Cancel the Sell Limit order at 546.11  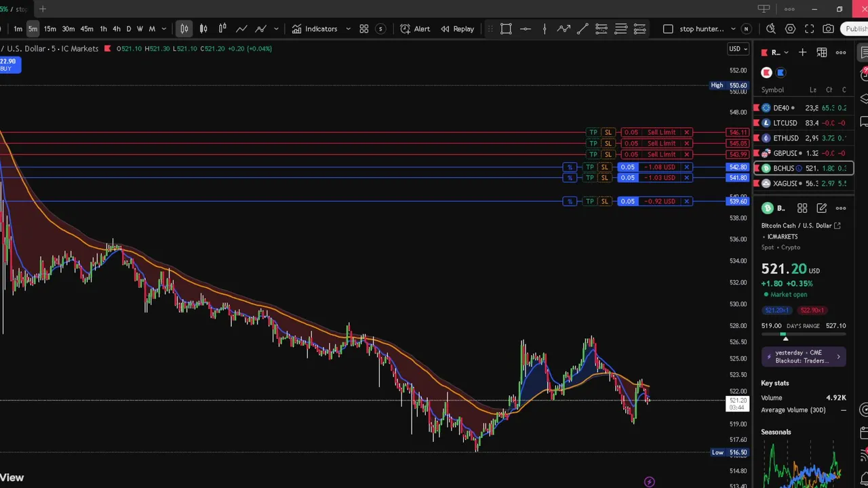pos(686,132)
